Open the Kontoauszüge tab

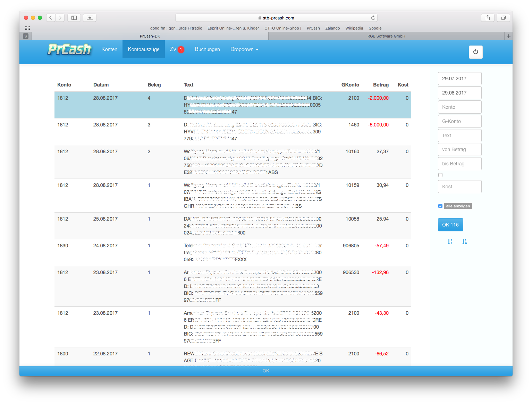tap(143, 49)
